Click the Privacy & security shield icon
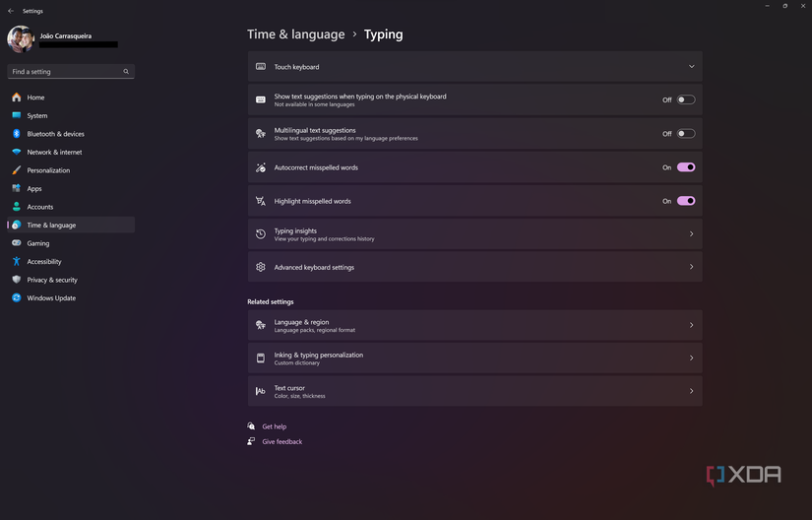 click(x=17, y=280)
